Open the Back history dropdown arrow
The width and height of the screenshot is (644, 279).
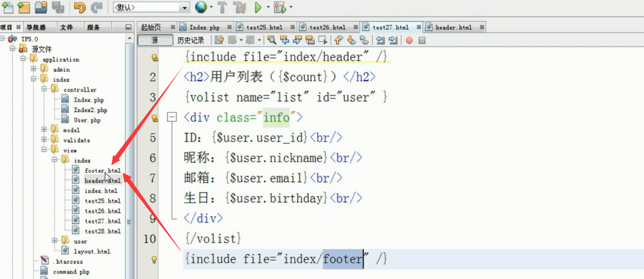[240, 40]
